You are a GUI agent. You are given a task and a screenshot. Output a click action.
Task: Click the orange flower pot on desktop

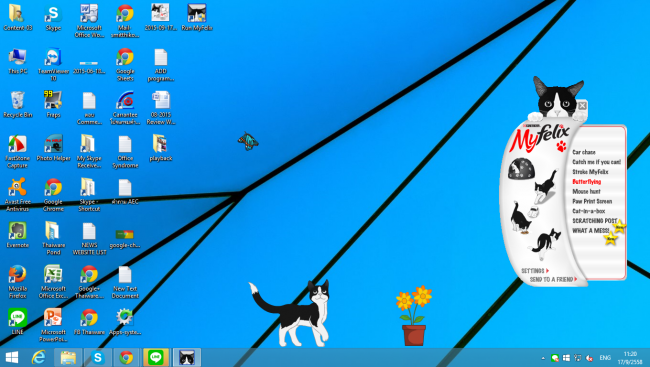[x=414, y=316]
